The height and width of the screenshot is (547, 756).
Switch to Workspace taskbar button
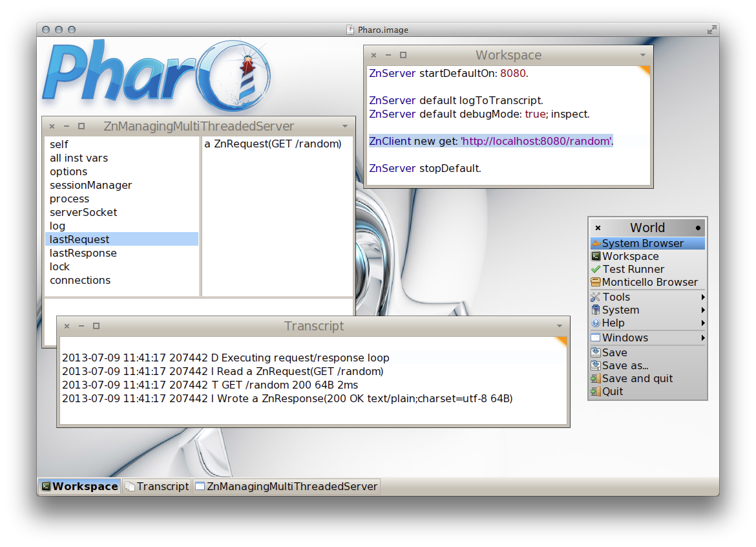[79, 486]
